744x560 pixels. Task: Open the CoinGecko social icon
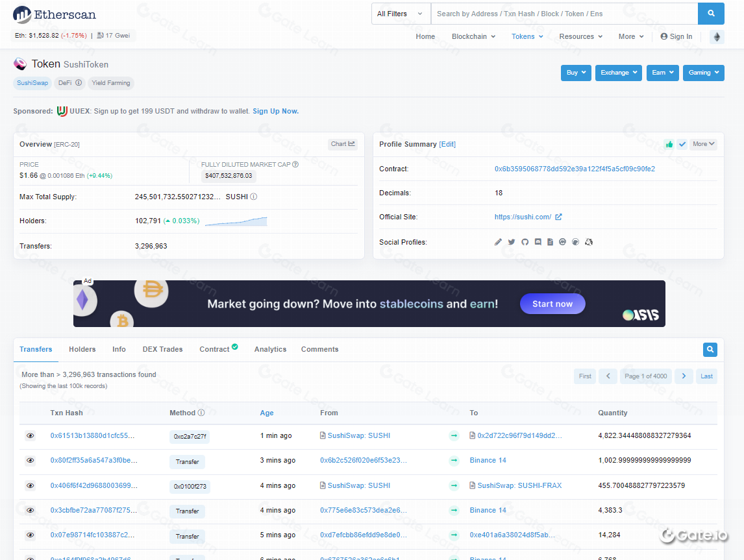576,242
